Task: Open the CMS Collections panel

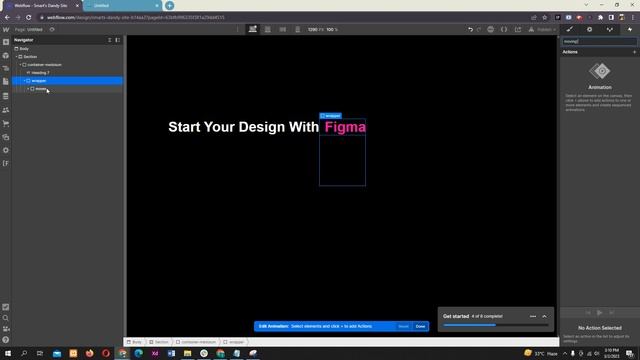Action: (x=6, y=96)
